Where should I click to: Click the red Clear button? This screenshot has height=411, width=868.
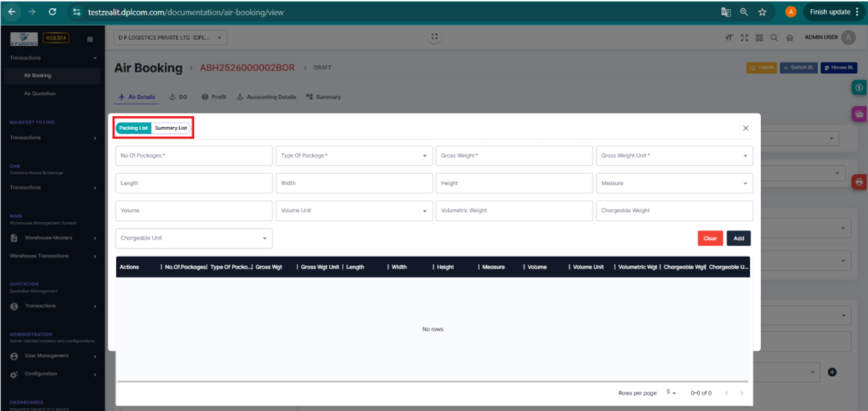(x=710, y=239)
